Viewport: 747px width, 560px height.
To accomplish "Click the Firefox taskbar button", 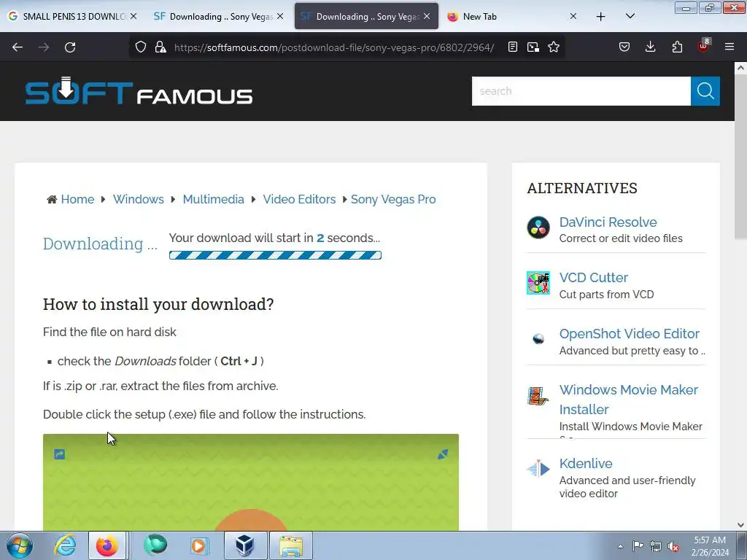I will point(107,545).
